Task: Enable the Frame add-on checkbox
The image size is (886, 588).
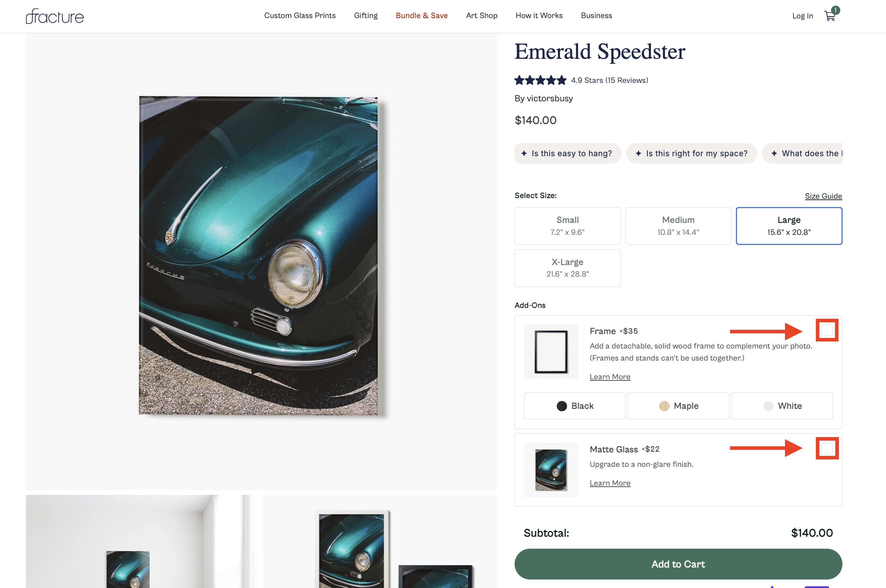Action: pyautogui.click(x=827, y=330)
